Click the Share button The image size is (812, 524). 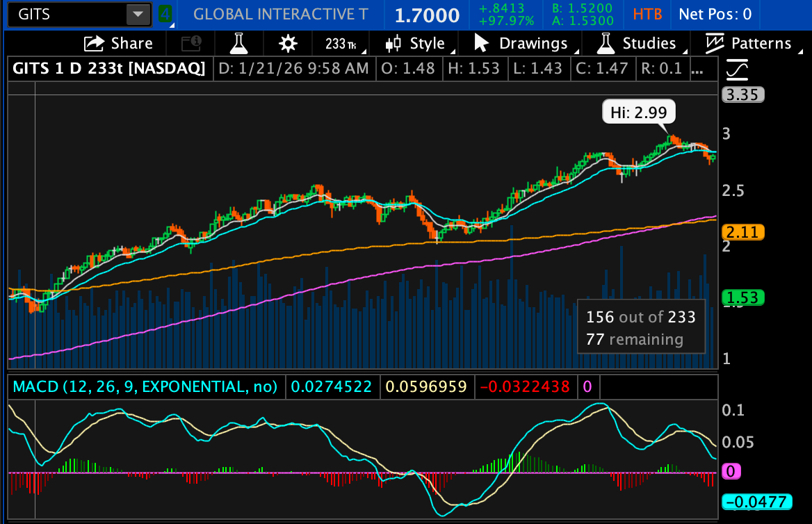coord(118,44)
